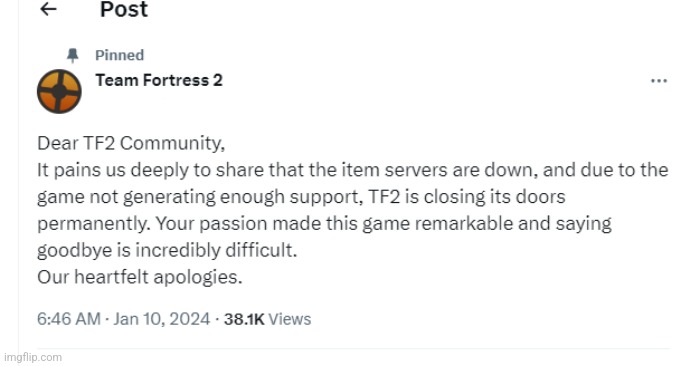Select the Pinned label text
This screenshot has height=366, width=681.
pyautogui.click(x=119, y=55)
